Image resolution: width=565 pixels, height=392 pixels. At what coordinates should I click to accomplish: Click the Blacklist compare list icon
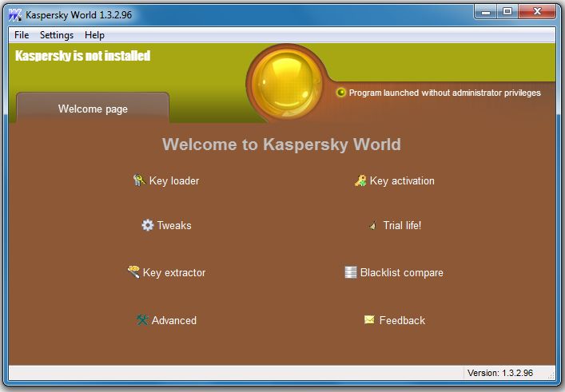click(x=350, y=272)
